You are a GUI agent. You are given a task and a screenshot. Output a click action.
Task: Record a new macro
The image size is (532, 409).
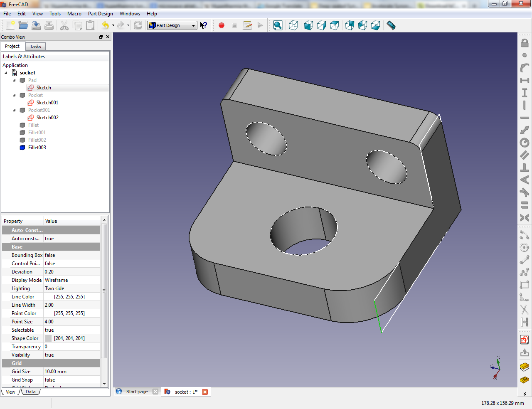(x=222, y=25)
